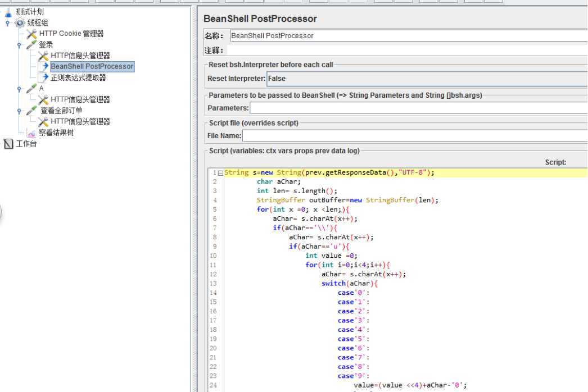Select HTTP信息头管理器 label under A
The image size is (588, 392).
[80, 100]
